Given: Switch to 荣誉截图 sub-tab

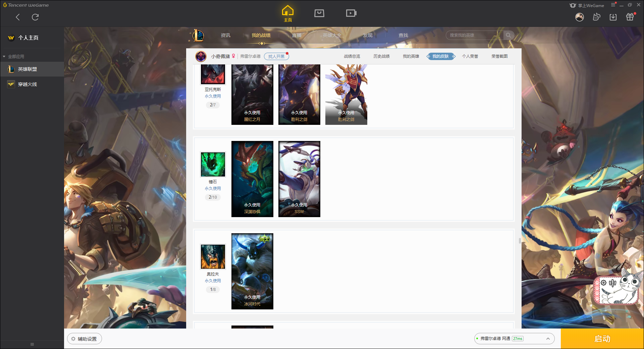Looking at the screenshot, I should coord(499,56).
